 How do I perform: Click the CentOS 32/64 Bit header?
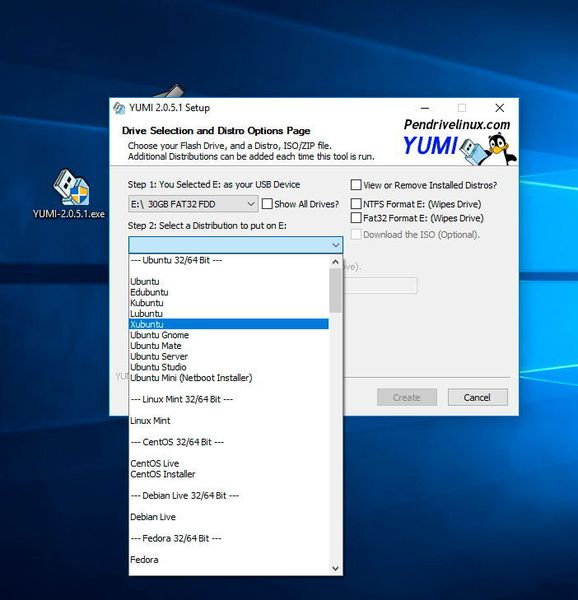click(x=229, y=442)
